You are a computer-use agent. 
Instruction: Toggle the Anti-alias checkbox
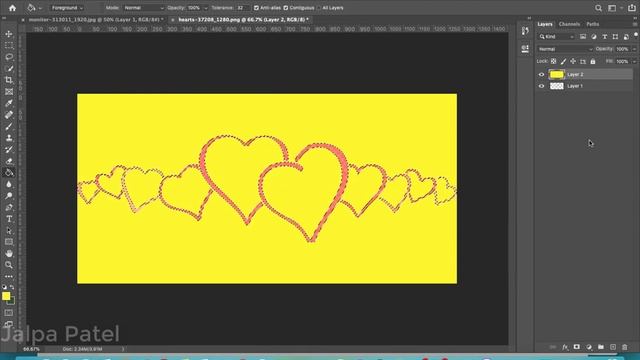point(256,8)
